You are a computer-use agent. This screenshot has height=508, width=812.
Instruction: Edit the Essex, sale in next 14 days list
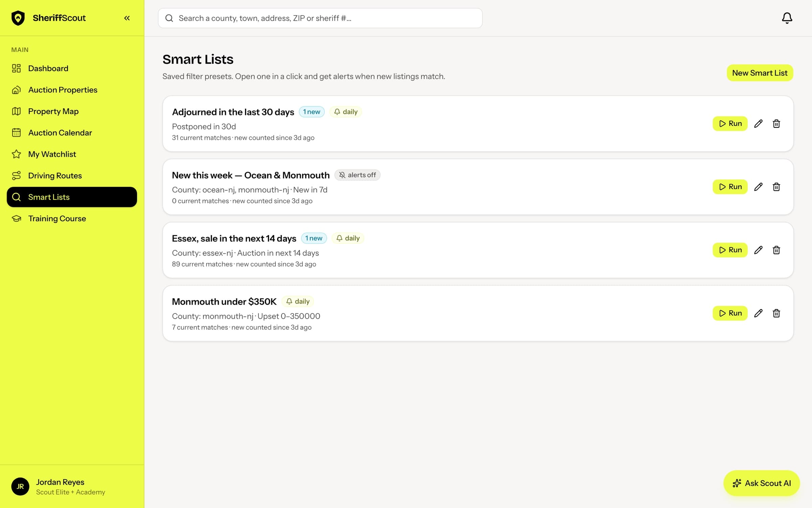click(x=758, y=250)
